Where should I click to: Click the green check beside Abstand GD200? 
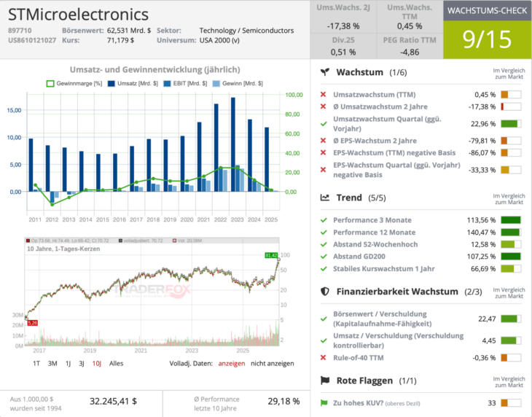point(324,257)
